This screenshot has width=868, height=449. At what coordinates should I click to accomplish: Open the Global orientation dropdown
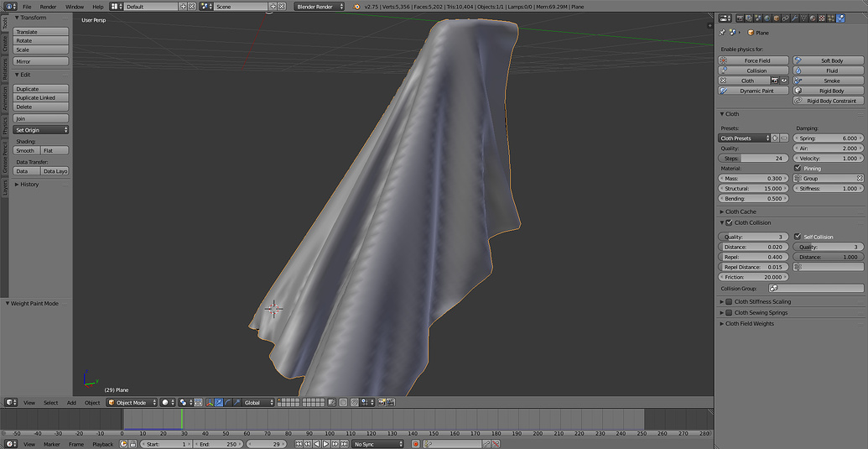[258, 403]
